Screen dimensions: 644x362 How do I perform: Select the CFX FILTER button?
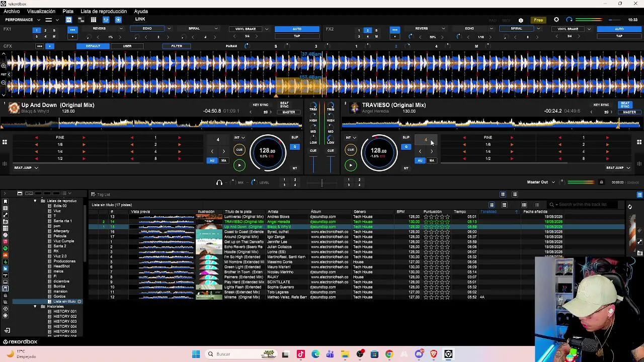coord(177,46)
